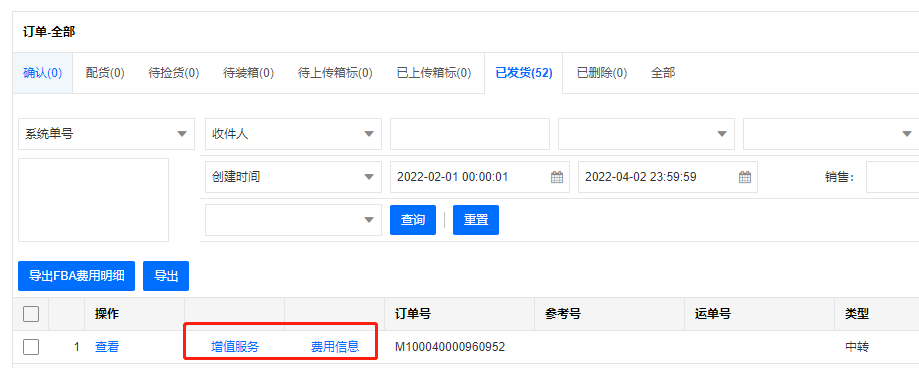
Task: Click the 查询 search button
Action: point(413,220)
